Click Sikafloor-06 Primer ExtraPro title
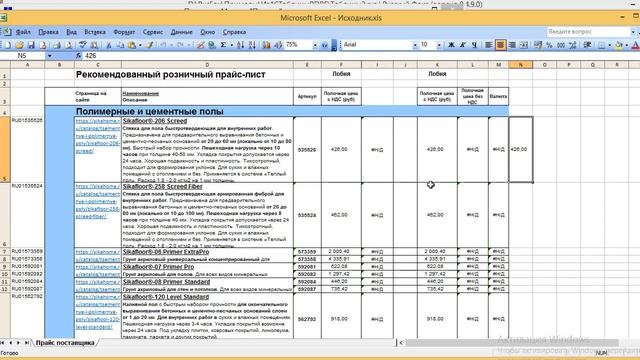 pos(166,252)
